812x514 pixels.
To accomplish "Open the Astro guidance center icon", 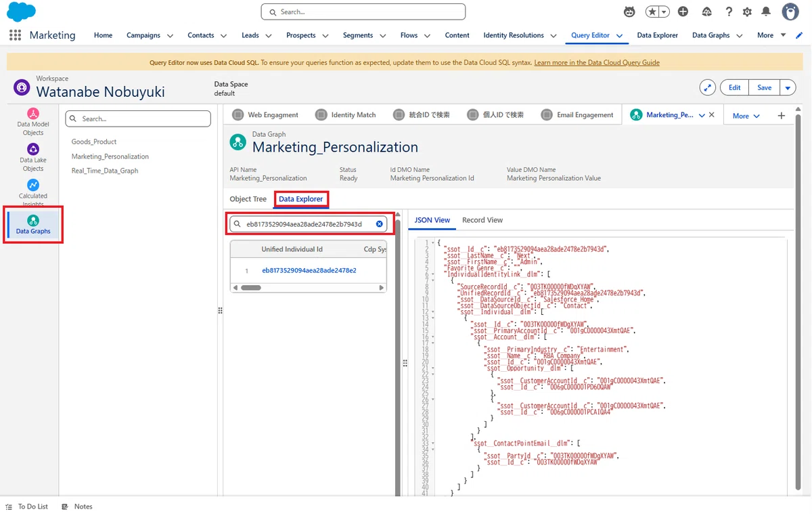I will pyautogui.click(x=629, y=12).
